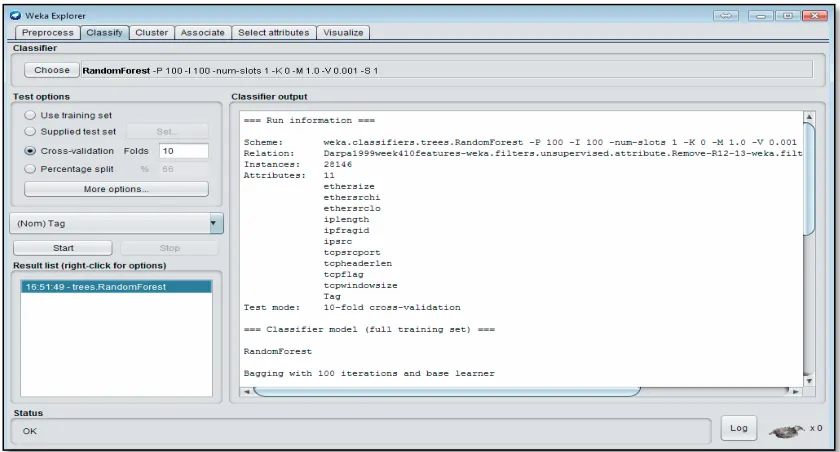This screenshot has width=840, height=452.
Task: Click the vertical scrollbar thumb of classifier output
Action: pos(809,179)
